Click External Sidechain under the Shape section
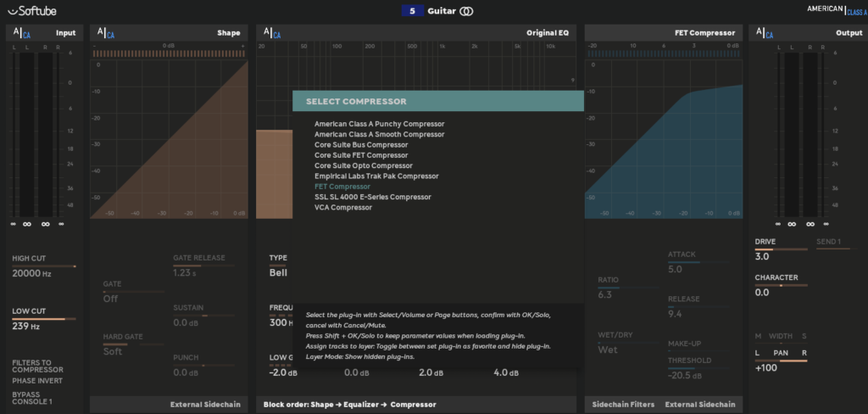 [x=205, y=405]
